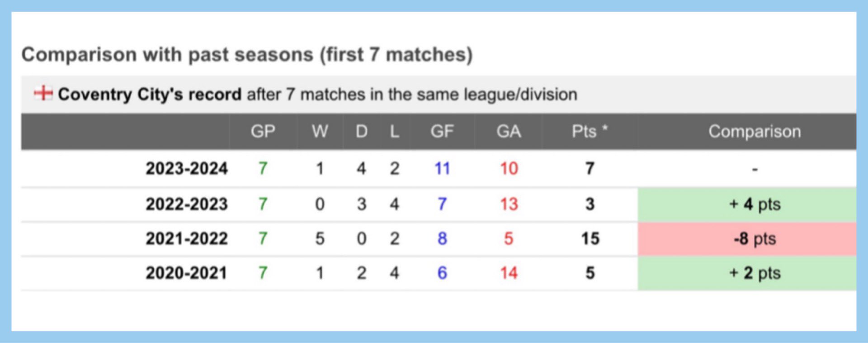Click the 2021-2022 season row label

pyautogui.click(x=187, y=238)
